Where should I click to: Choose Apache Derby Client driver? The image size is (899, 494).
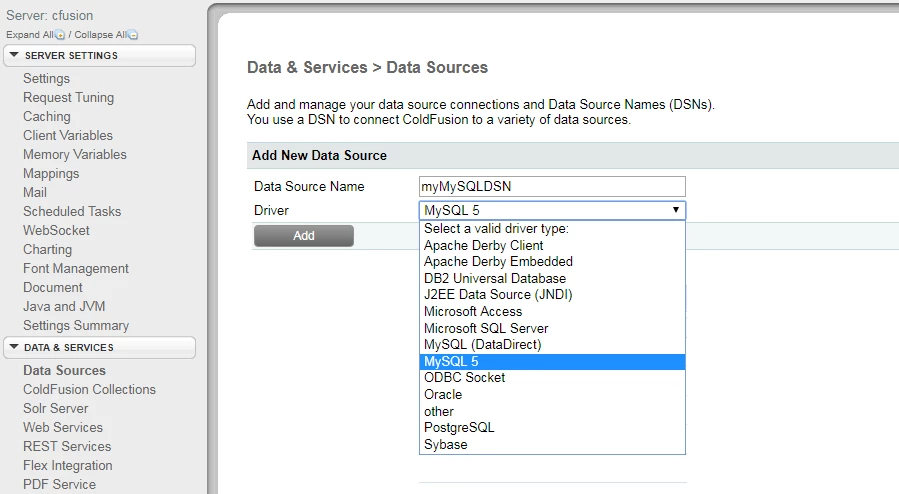[x=552, y=245]
